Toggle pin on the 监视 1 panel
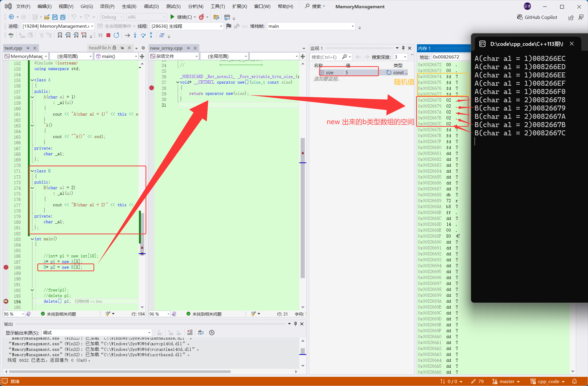Screen dimensions: 588x386 [x=403, y=48]
